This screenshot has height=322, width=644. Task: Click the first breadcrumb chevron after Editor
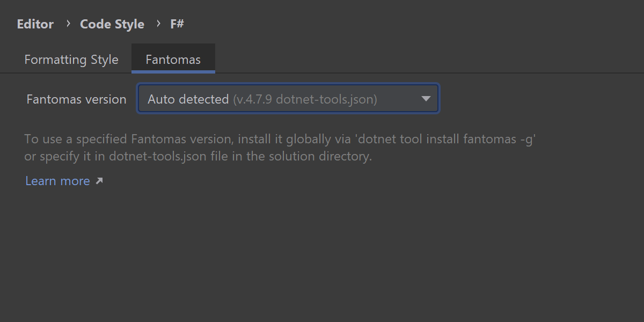click(68, 24)
